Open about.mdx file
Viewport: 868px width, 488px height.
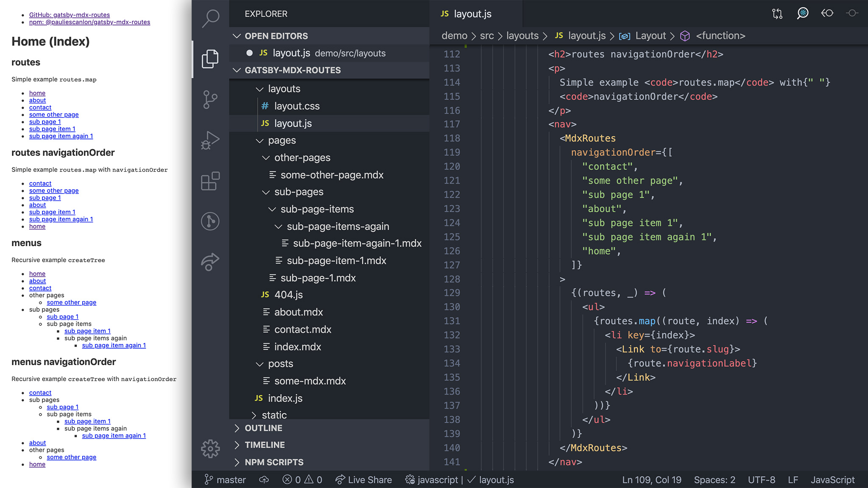(329, 312)
